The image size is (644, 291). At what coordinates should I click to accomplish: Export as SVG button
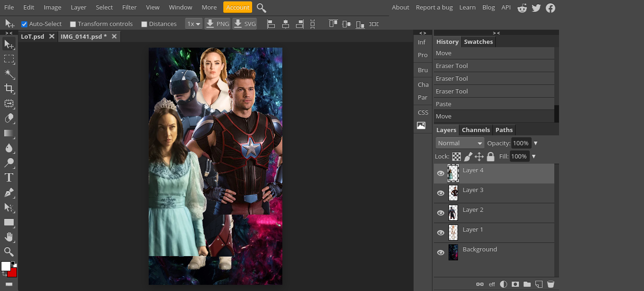[245, 24]
